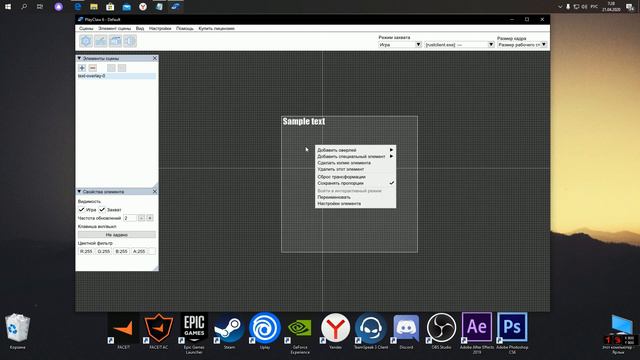The height and width of the screenshot is (360, 640).
Task: Show hidden system tray icons chevron
Action: coord(560,7)
